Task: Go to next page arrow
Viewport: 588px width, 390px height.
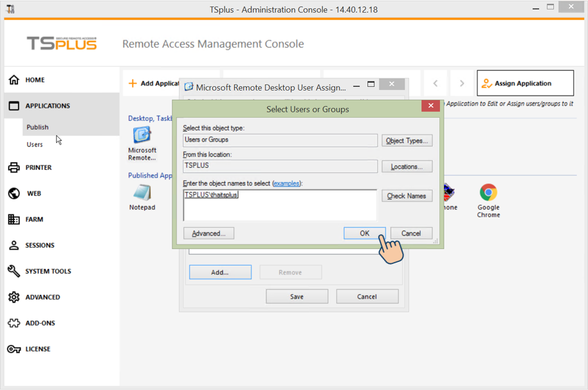Action: pyautogui.click(x=462, y=83)
